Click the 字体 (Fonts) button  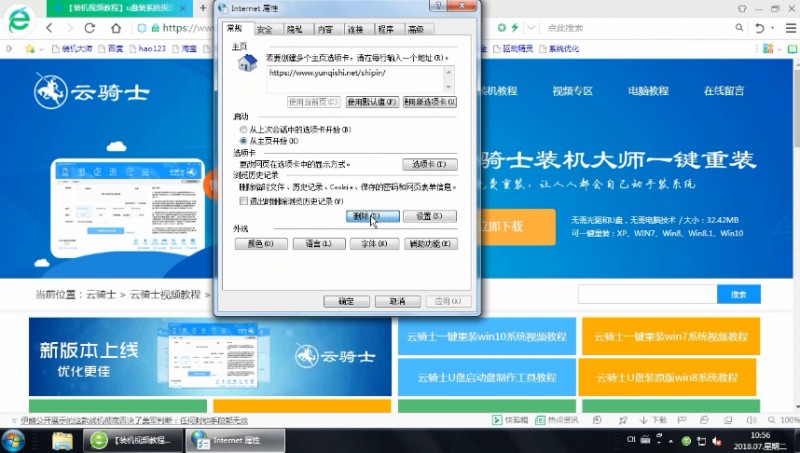[374, 244]
